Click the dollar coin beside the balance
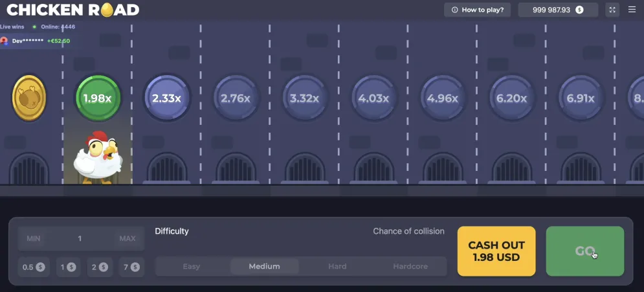This screenshot has width=644, height=292. coord(579,10)
